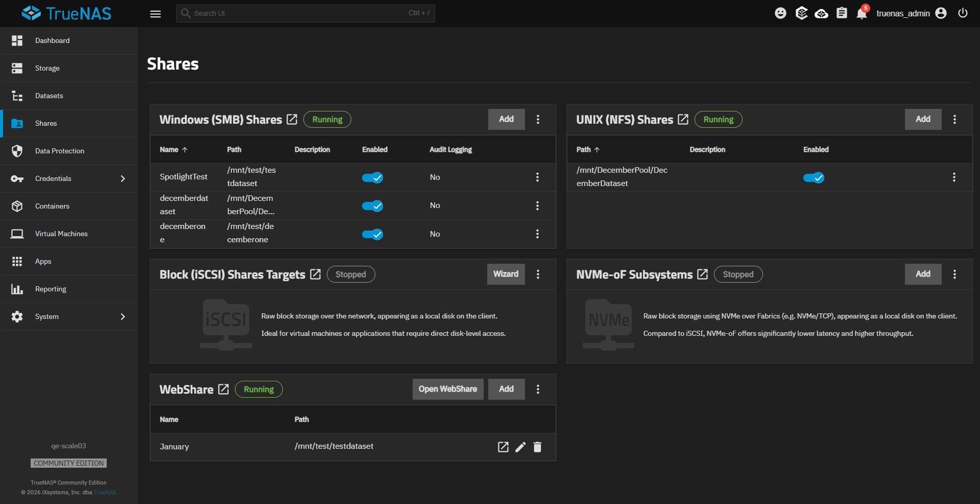Screen dimensions: 980x504
Task: Click WebShare Running status badge
Action: [259, 389]
